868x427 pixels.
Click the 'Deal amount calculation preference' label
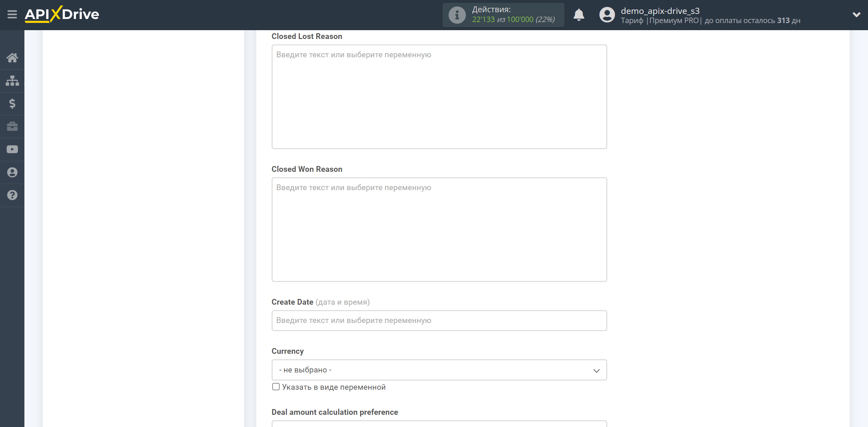[335, 412]
